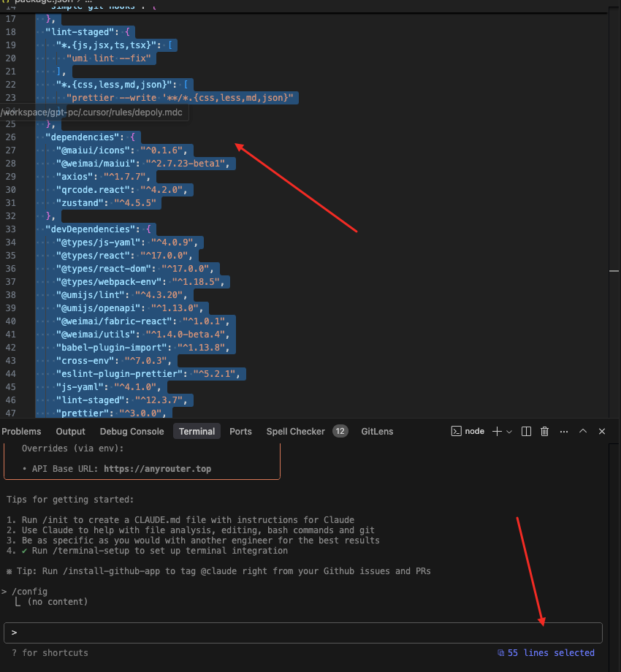This screenshot has width=621, height=672.
Task: Kill the terminal via the trash icon
Action: 544,431
